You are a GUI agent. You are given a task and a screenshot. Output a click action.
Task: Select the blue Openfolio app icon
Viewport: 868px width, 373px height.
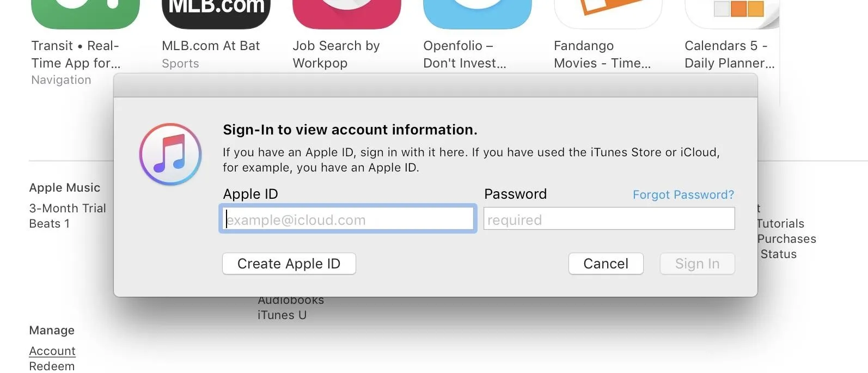[478, 13]
